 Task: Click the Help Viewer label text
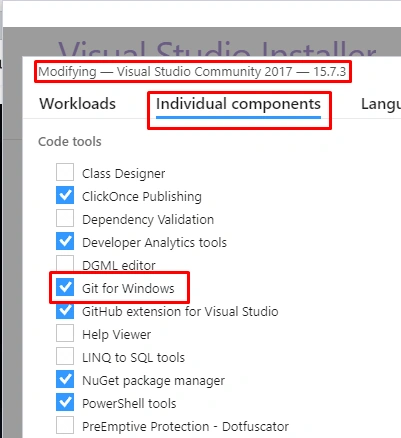click(x=117, y=334)
